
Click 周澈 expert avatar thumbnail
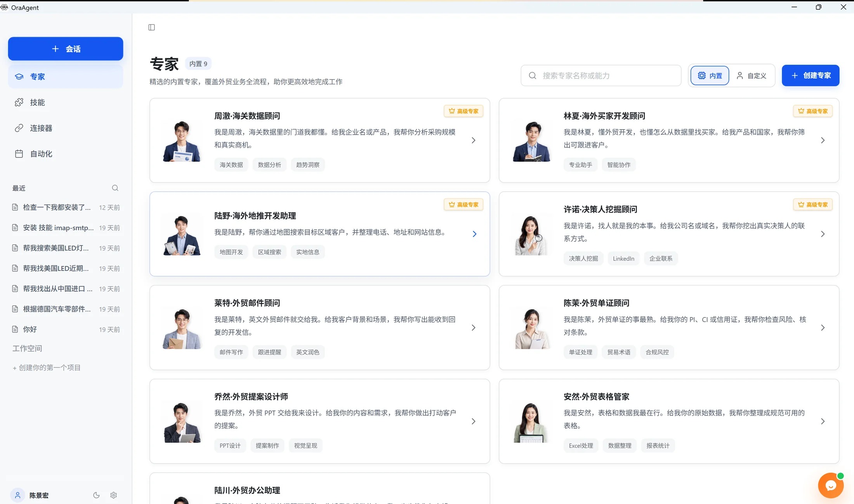tap(182, 140)
